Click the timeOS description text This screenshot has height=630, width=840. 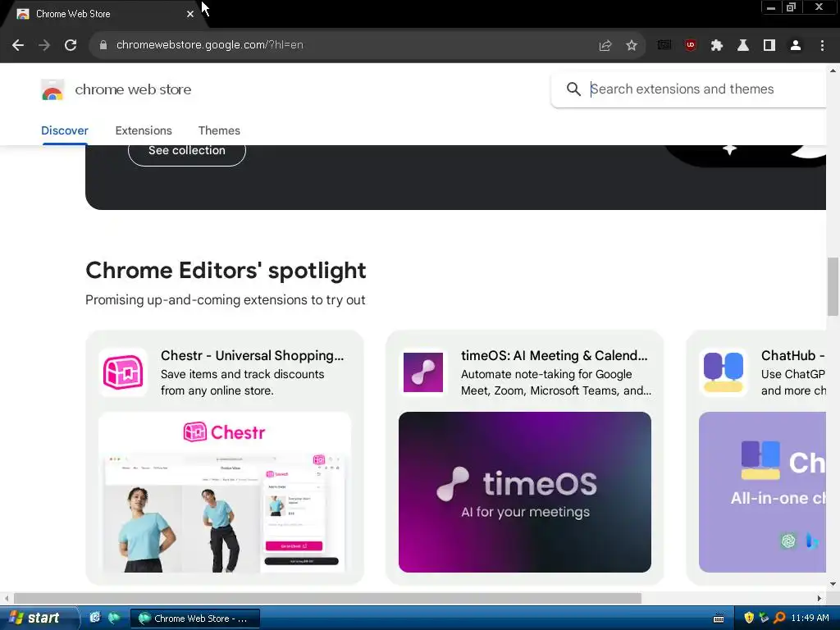tap(556, 382)
